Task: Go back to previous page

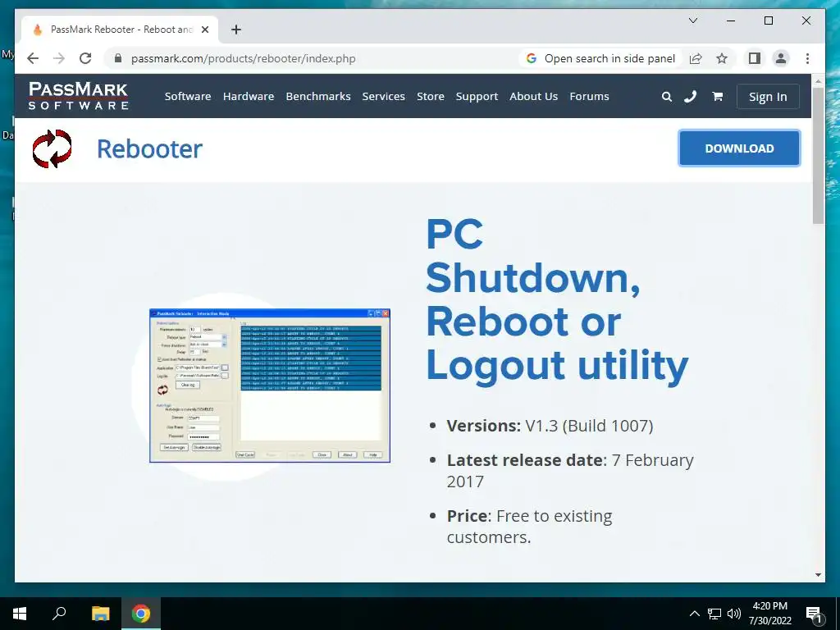Action: click(33, 58)
